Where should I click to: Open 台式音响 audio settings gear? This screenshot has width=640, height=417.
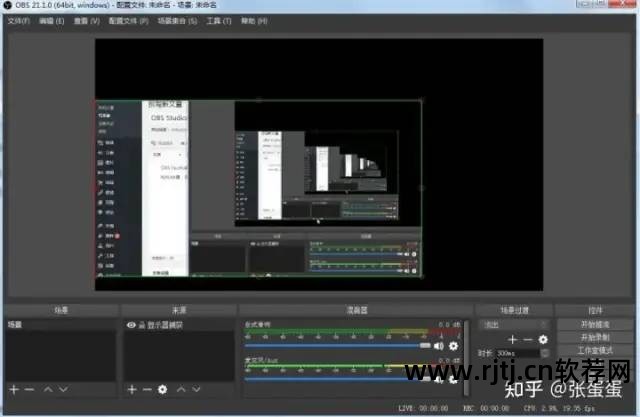tap(453, 346)
